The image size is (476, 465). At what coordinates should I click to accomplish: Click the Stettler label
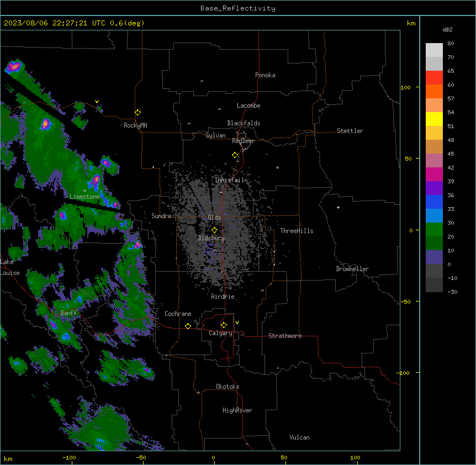(350, 131)
